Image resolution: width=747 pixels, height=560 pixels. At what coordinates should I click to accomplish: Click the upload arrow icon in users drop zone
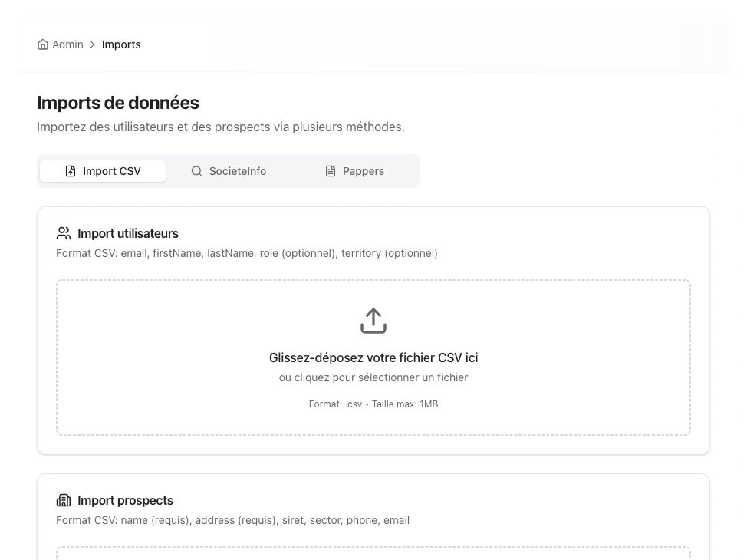coord(373,321)
